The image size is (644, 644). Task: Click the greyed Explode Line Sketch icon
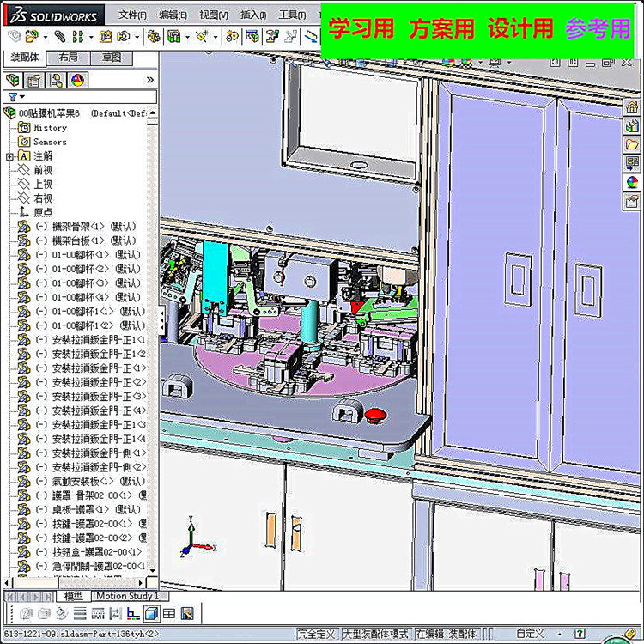(x=291, y=37)
